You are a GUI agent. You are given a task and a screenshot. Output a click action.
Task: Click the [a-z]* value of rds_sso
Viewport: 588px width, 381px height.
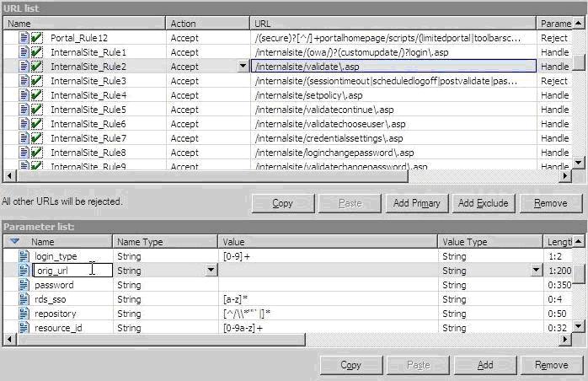pyautogui.click(x=236, y=299)
